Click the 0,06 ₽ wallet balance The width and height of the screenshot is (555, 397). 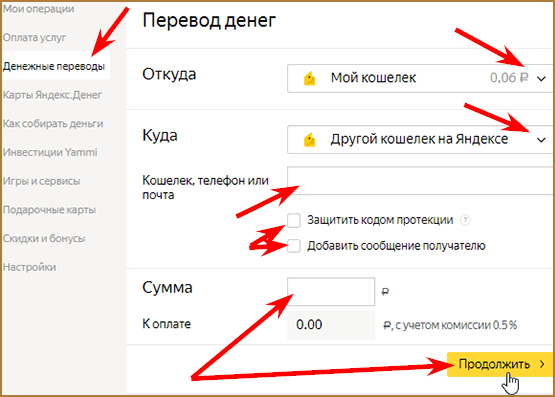509,78
